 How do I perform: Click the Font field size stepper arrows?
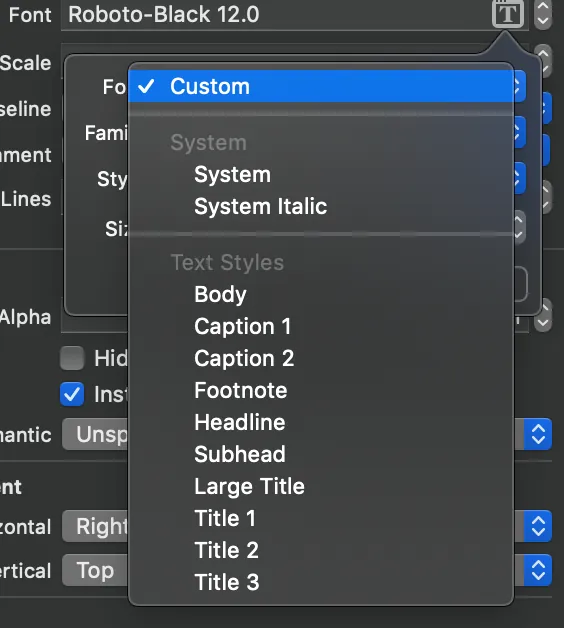click(x=543, y=14)
